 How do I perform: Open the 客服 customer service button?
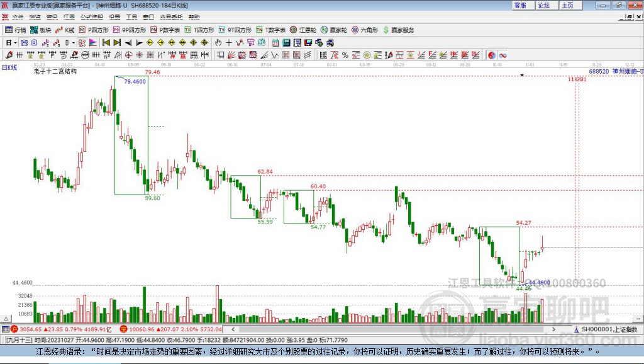coord(523,5)
